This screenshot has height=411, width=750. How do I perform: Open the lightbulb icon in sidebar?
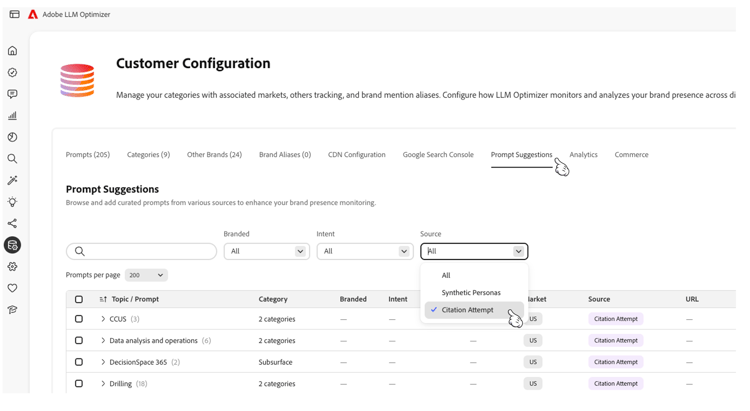[12, 201]
